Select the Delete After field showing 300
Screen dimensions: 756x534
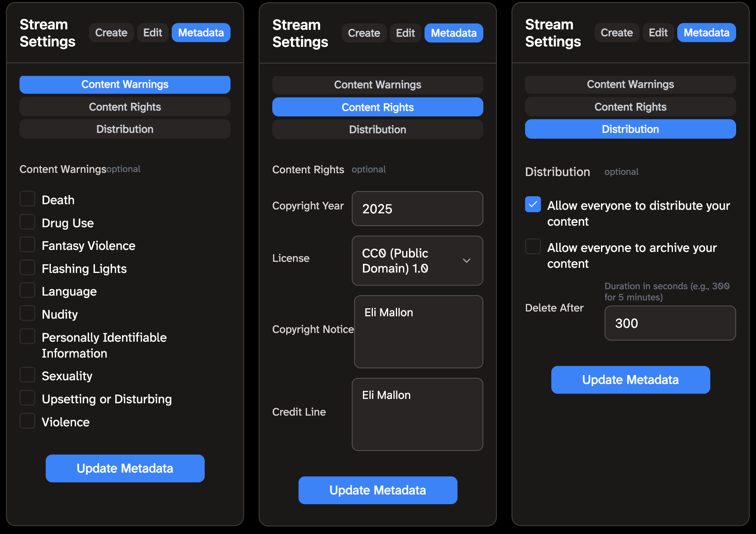(670, 323)
